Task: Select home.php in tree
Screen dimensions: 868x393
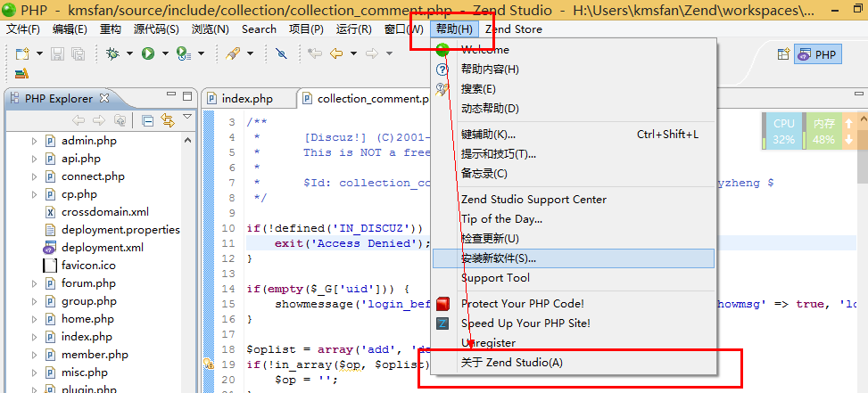Action: click(87, 319)
